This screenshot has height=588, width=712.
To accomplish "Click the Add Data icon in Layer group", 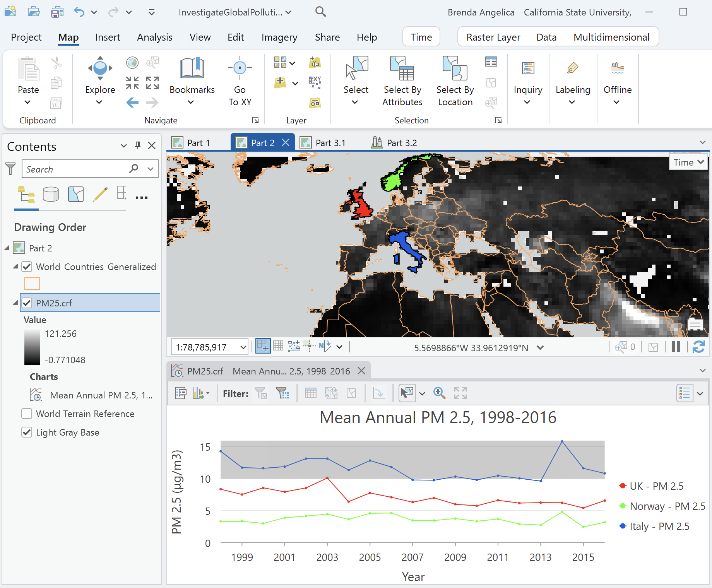I will click(280, 83).
